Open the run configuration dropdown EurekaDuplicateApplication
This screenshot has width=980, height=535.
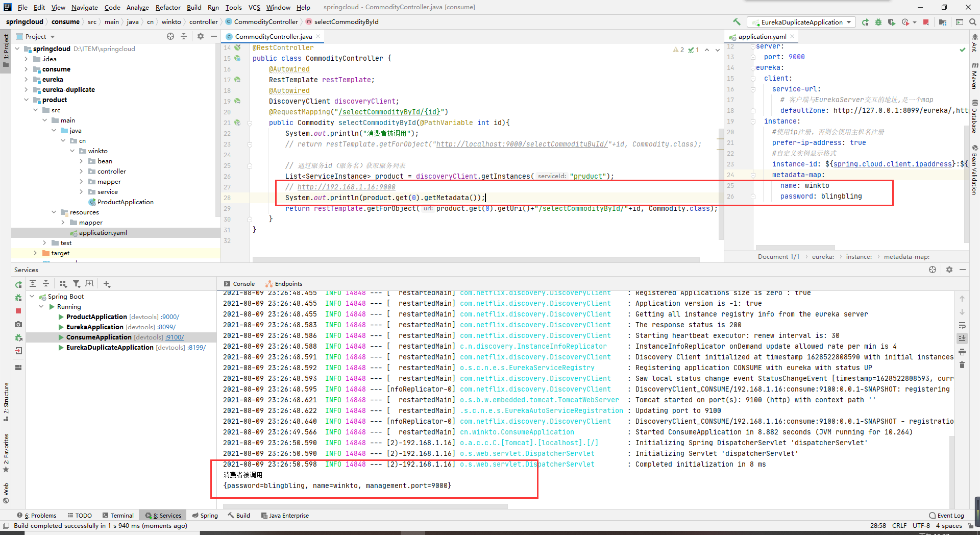point(801,22)
